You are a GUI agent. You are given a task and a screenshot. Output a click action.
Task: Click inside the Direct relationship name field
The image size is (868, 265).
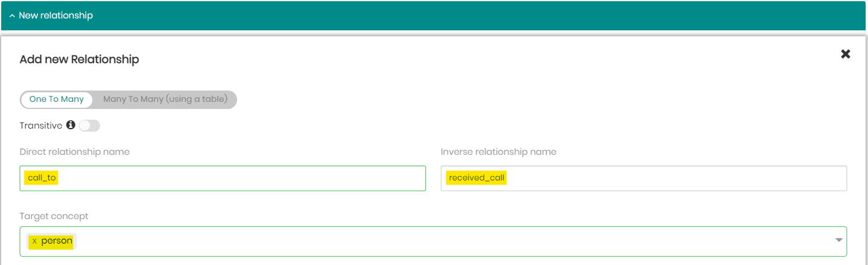[x=238, y=178]
